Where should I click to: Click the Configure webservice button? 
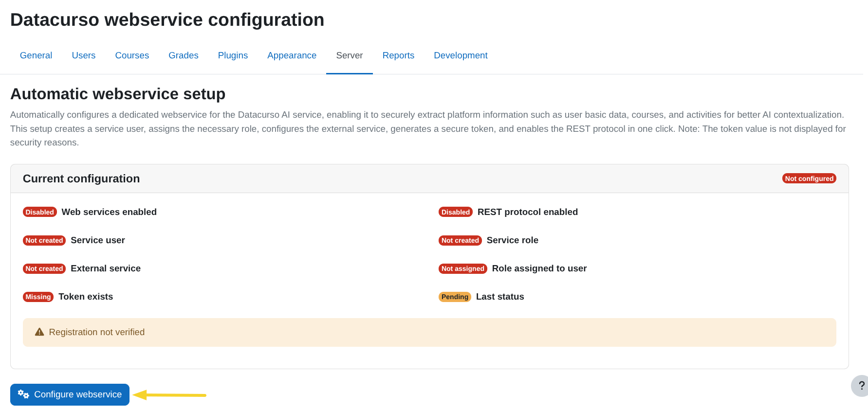click(x=70, y=394)
